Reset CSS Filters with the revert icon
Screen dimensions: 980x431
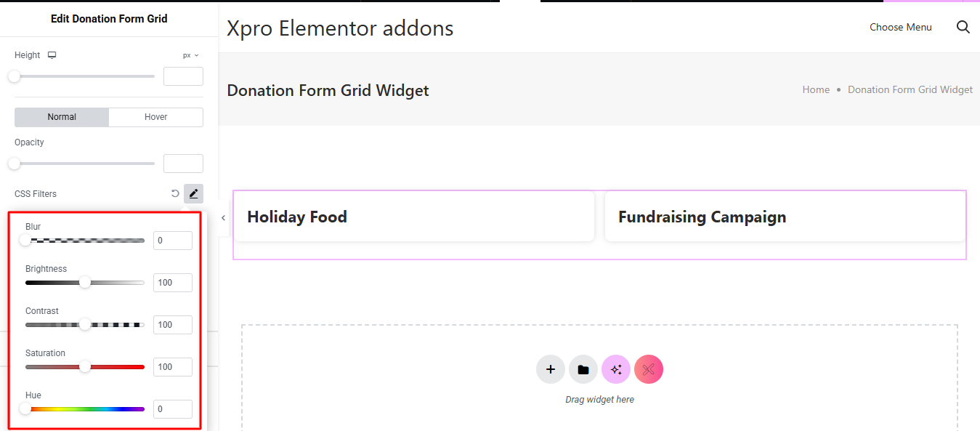175,193
